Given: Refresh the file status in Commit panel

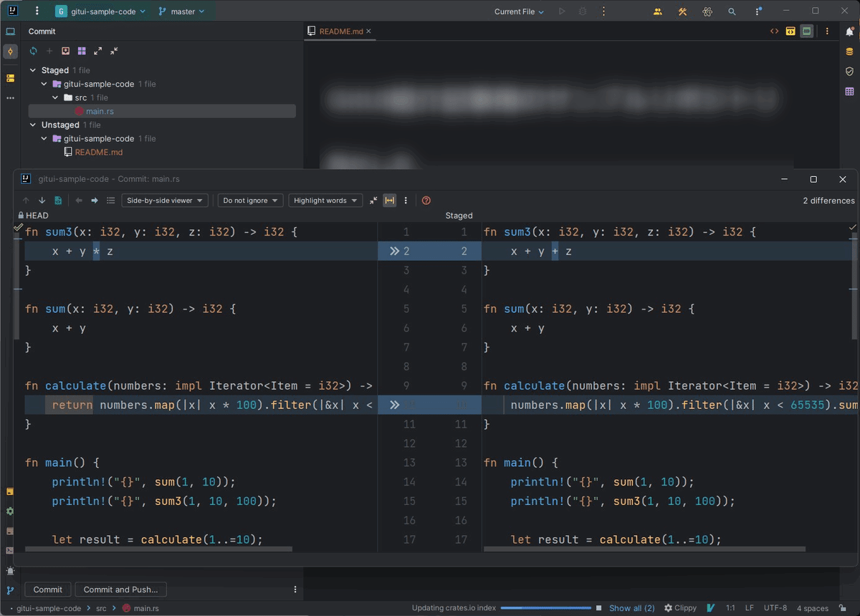Looking at the screenshot, I should click(x=33, y=51).
